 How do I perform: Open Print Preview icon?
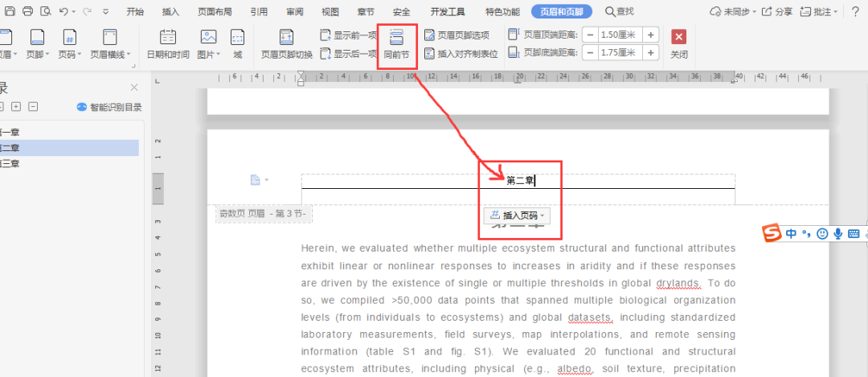[45, 11]
